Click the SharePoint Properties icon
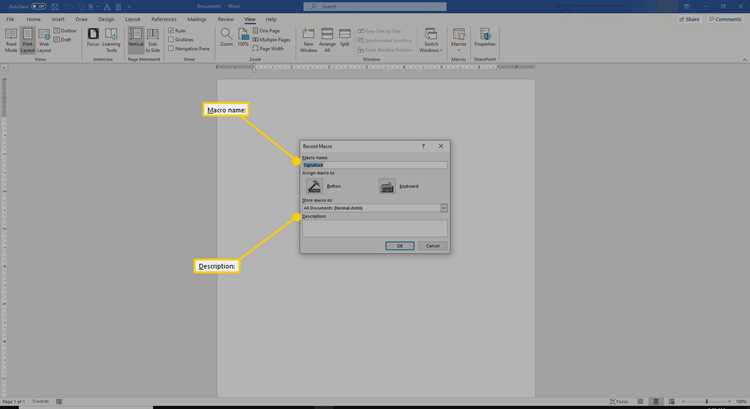This screenshot has width=750, height=409. [485, 37]
